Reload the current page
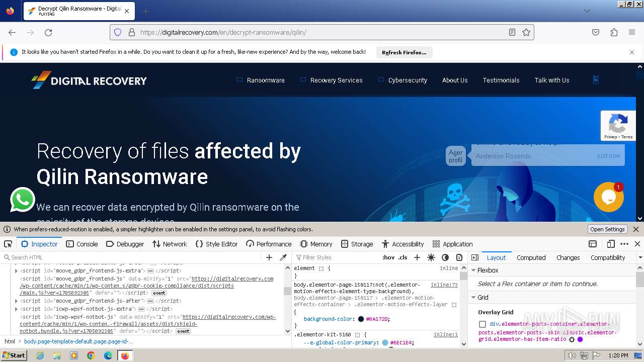This screenshot has width=644, height=362. click(x=48, y=32)
